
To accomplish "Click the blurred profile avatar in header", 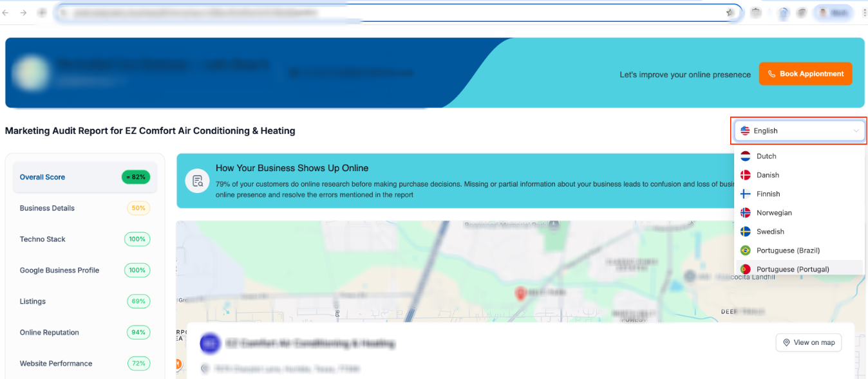I will (x=31, y=73).
